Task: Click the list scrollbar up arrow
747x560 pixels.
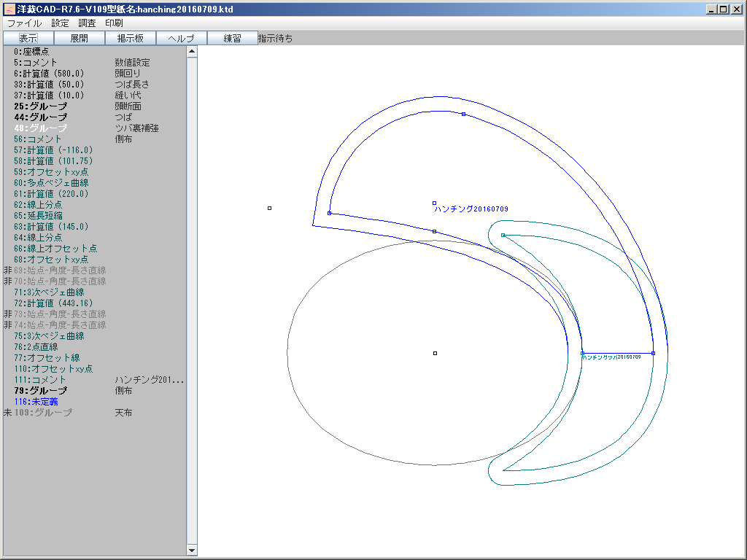Action: tap(192, 52)
